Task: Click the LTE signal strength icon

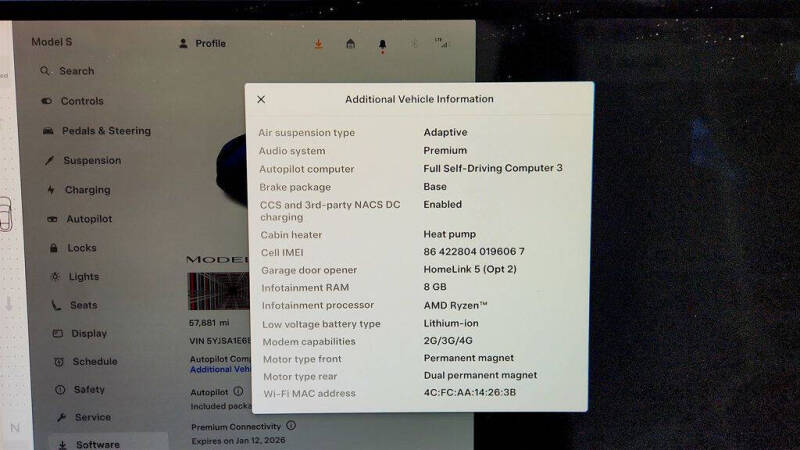Action: (441, 43)
